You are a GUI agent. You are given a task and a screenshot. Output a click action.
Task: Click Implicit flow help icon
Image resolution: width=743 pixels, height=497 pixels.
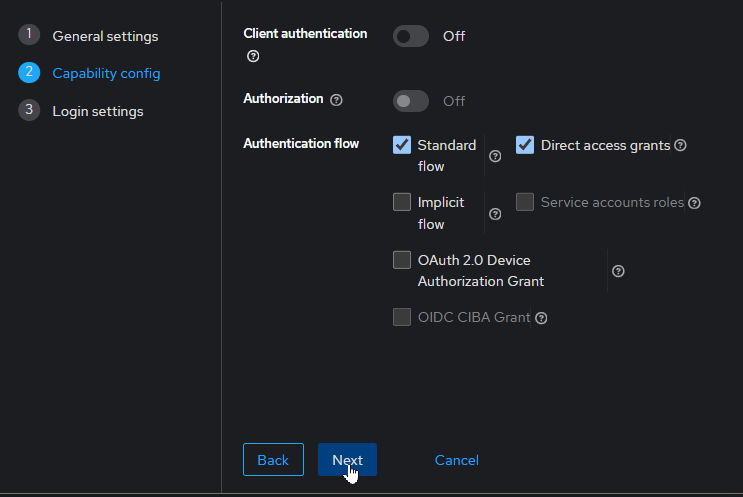(495, 213)
